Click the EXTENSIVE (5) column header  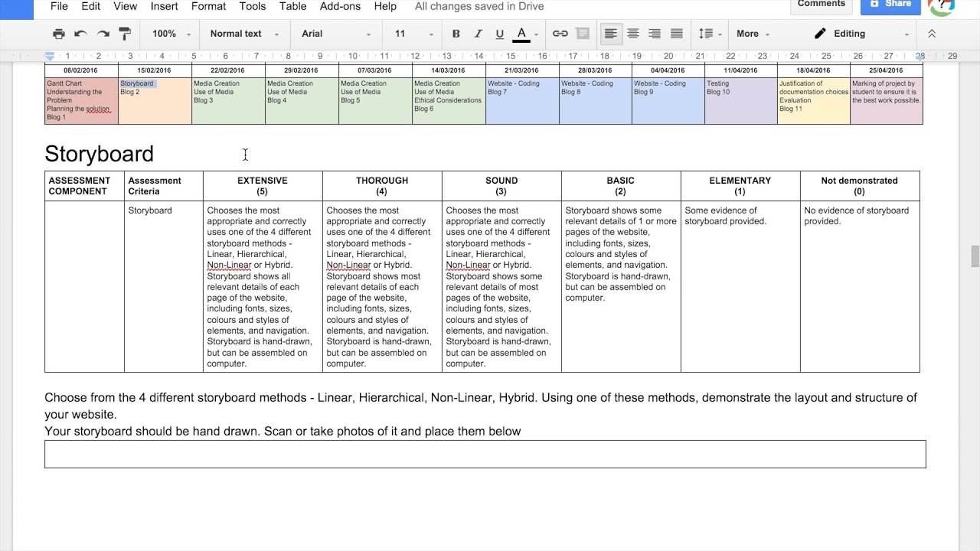click(x=263, y=186)
